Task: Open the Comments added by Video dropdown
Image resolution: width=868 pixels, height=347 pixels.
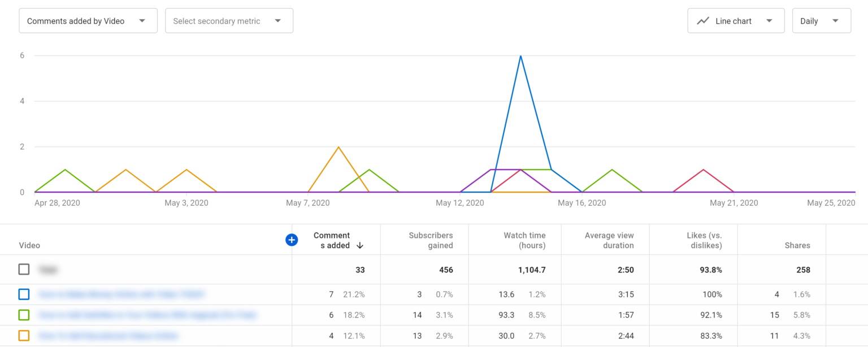Action: click(x=88, y=20)
